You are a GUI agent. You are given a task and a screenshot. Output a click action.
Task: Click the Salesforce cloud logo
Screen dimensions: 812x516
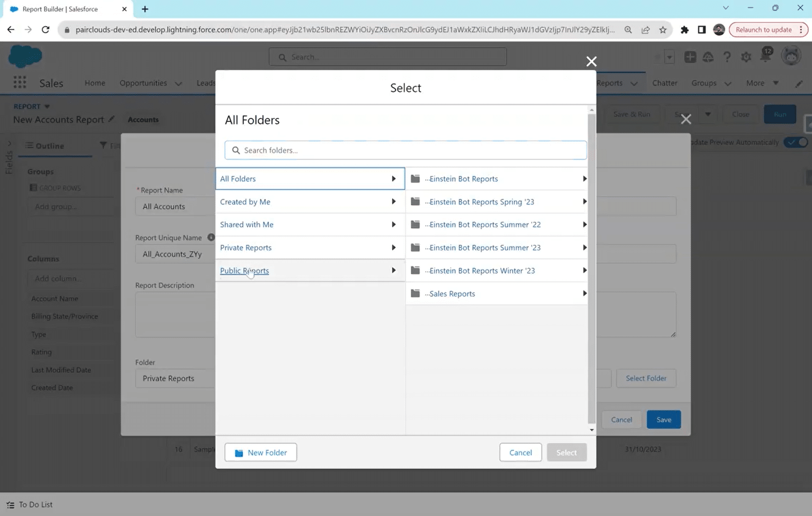[25, 56]
